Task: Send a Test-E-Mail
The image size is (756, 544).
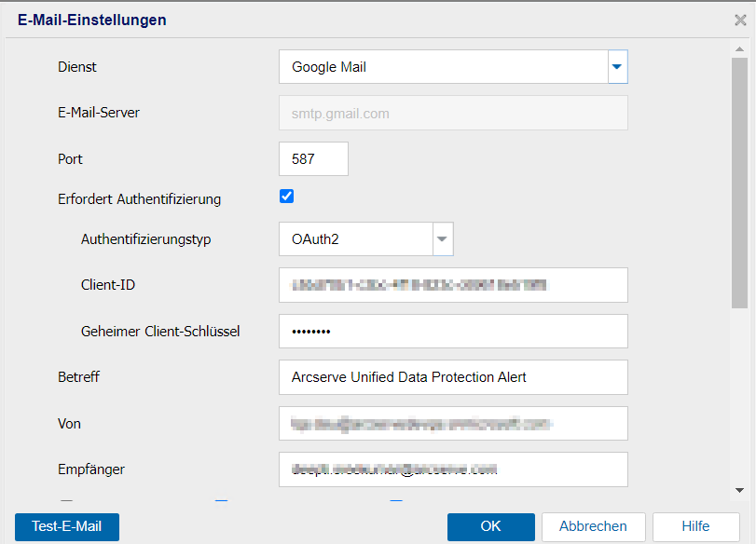Action: tap(67, 526)
